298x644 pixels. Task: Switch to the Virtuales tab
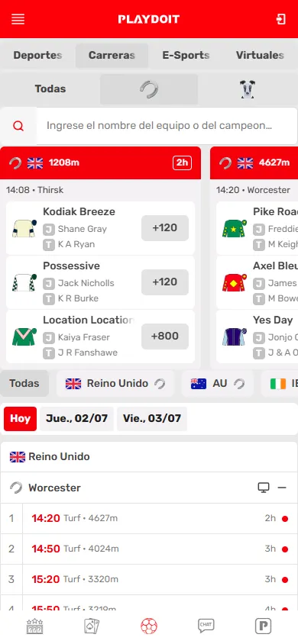[x=260, y=56]
